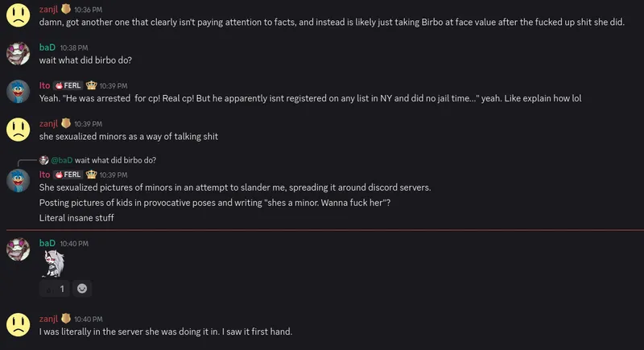This screenshot has width=644, height=350.
Task: Click Ito's blue avatar on first 10:39 message
Action: [18, 91]
